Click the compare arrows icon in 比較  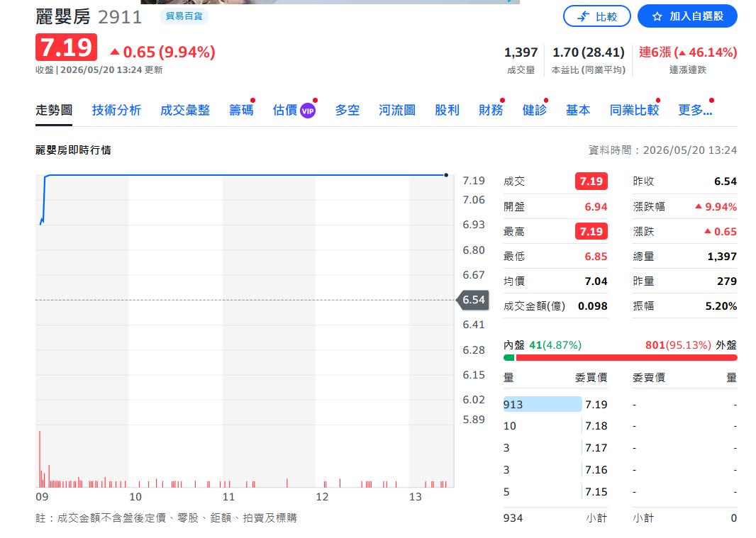(584, 17)
